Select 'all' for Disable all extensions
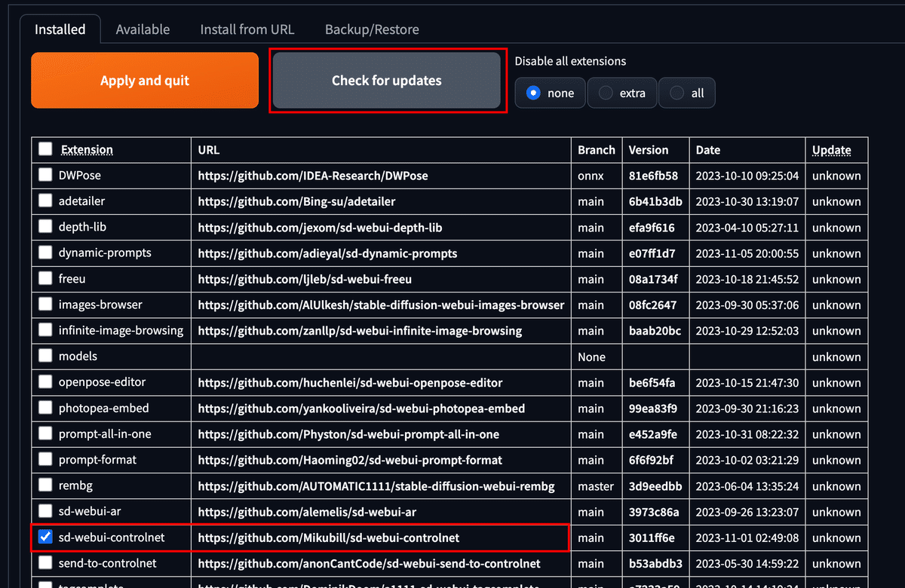 point(686,93)
